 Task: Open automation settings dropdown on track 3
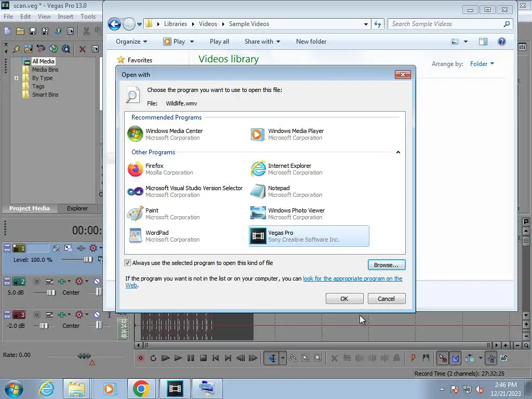87,314
